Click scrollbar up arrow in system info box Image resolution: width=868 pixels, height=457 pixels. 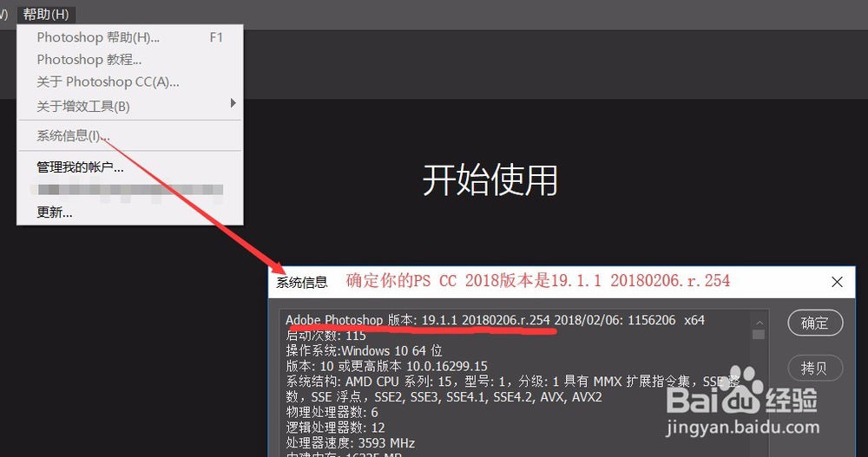point(759,323)
